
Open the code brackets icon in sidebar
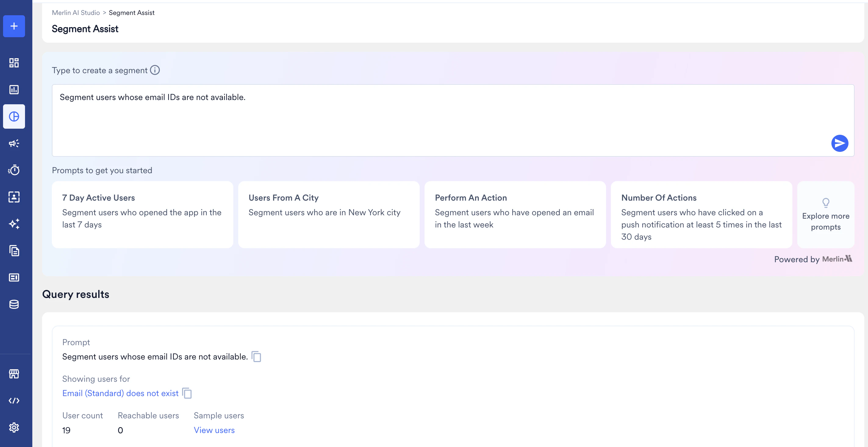click(x=14, y=401)
